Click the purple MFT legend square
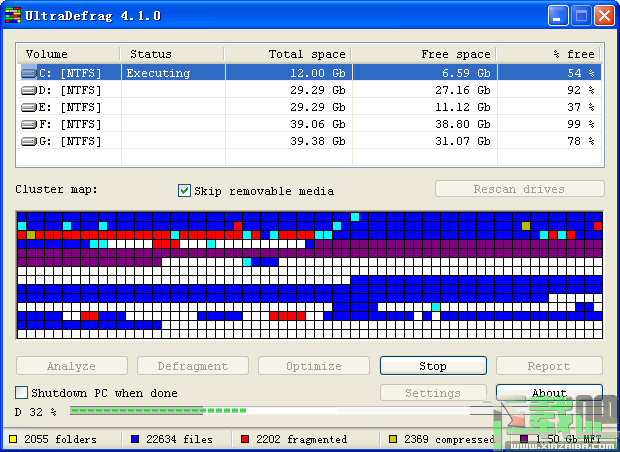This screenshot has width=620, height=452. click(524, 439)
